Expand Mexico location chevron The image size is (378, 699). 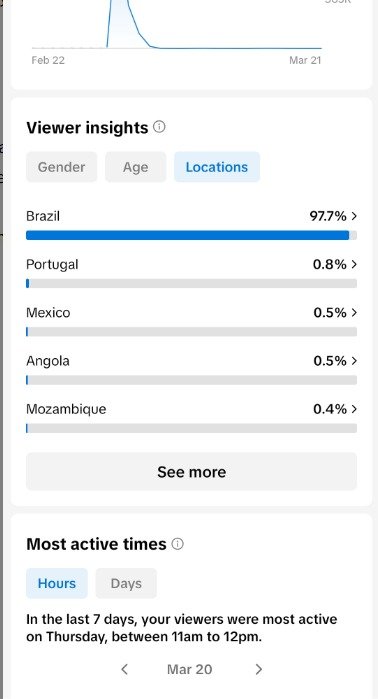[x=354, y=312]
